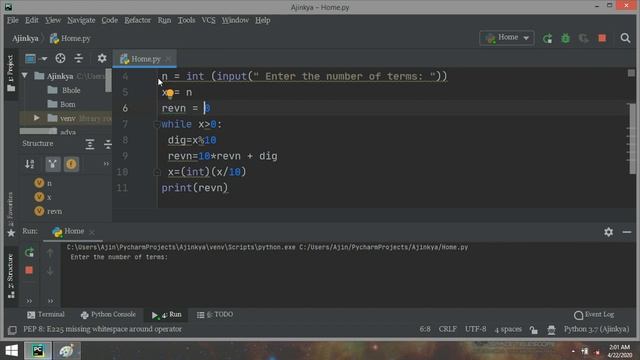Click the Locate file target icon
The image size is (640, 360).
pyautogui.click(x=60, y=59)
